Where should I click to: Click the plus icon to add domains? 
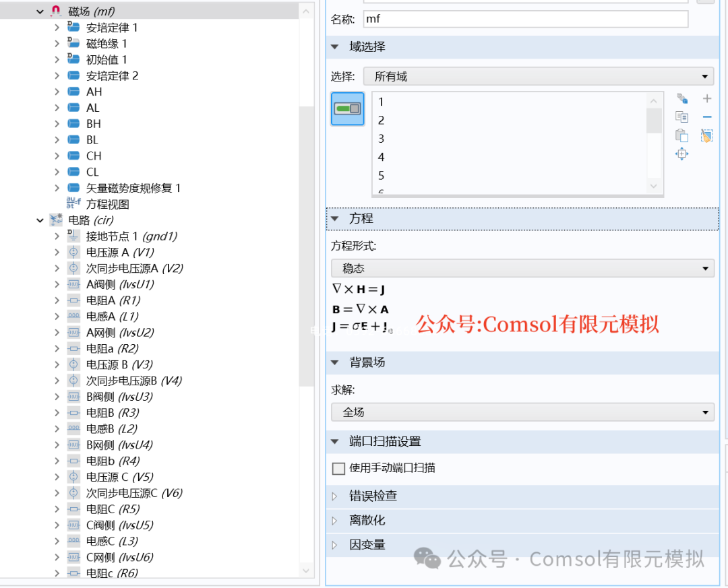pyautogui.click(x=706, y=98)
